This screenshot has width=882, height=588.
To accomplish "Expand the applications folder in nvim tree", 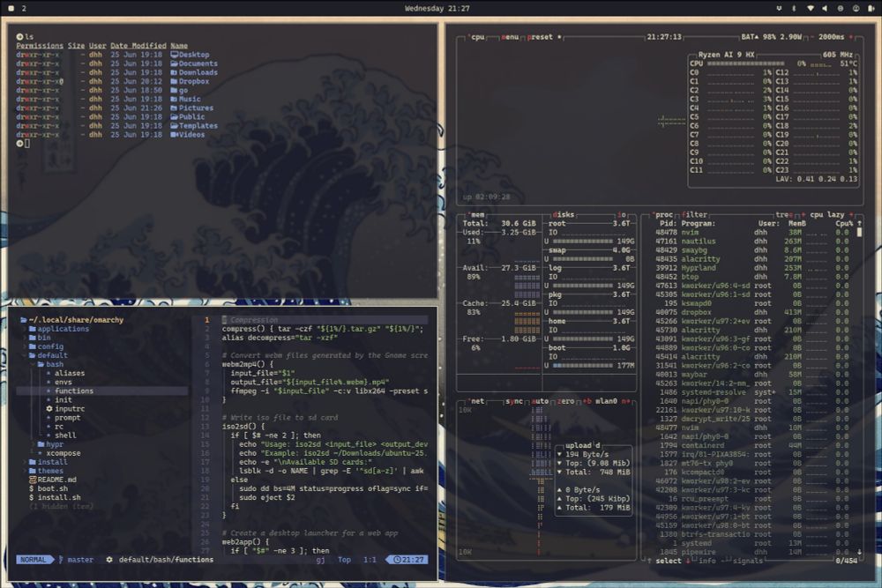I will click(x=58, y=329).
